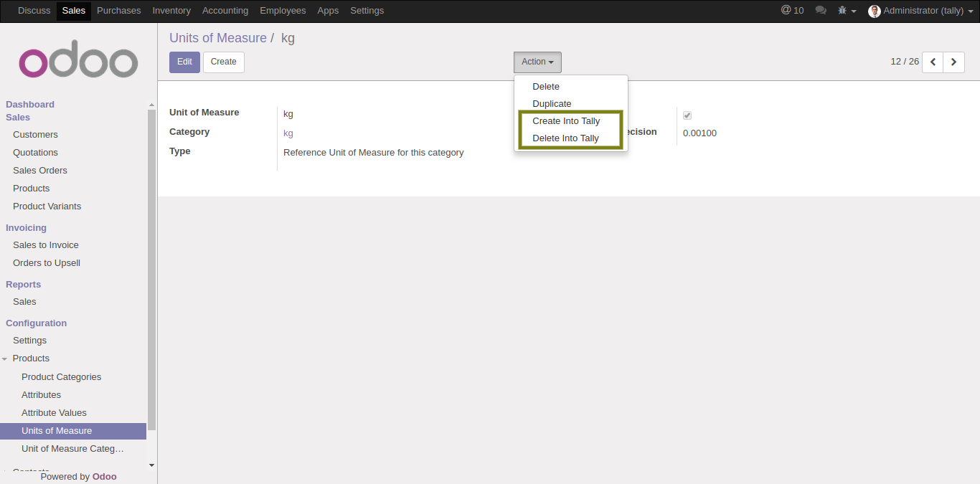The image size is (980, 484).
Task: Open the Apps menu
Action: click(x=328, y=11)
